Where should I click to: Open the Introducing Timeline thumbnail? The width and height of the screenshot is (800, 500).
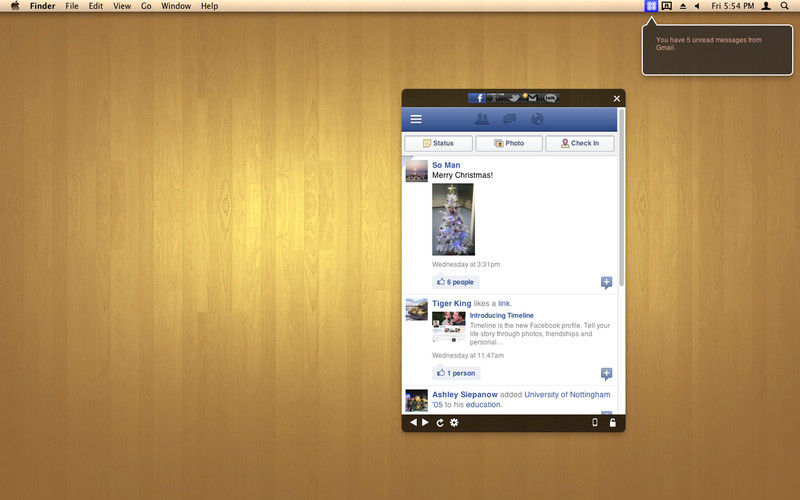click(x=449, y=327)
